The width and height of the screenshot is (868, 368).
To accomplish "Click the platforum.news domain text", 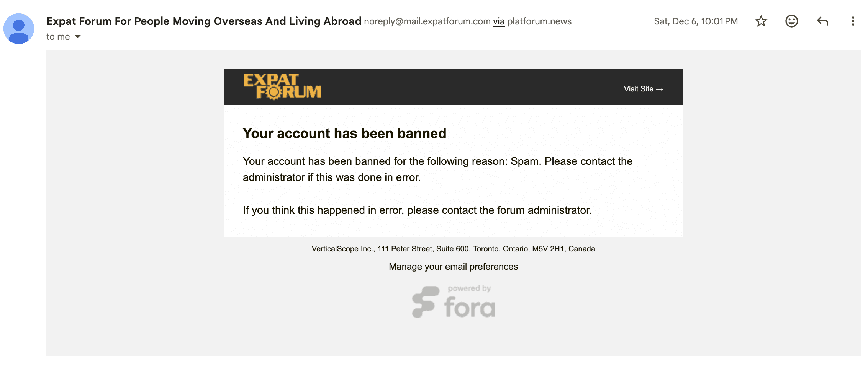I will point(539,21).
